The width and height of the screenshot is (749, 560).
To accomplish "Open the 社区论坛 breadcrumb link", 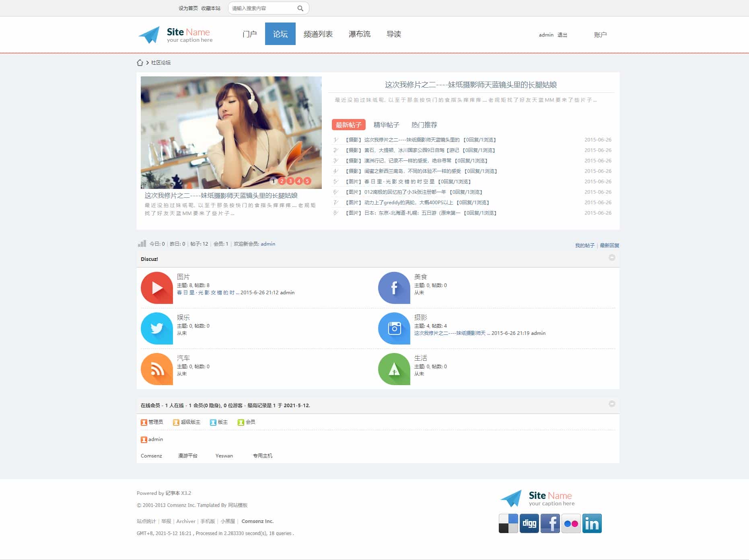I will pyautogui.click(x=161, y=63).
